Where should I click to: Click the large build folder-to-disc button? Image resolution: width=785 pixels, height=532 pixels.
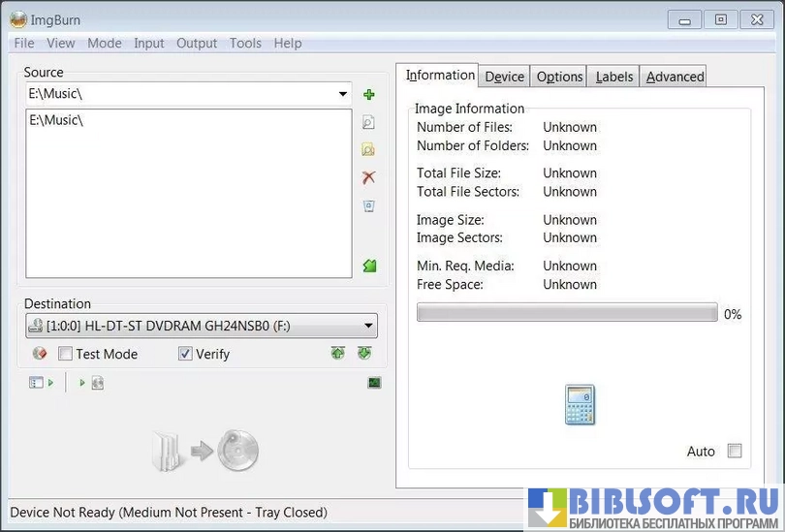click(x=204, y=452)
